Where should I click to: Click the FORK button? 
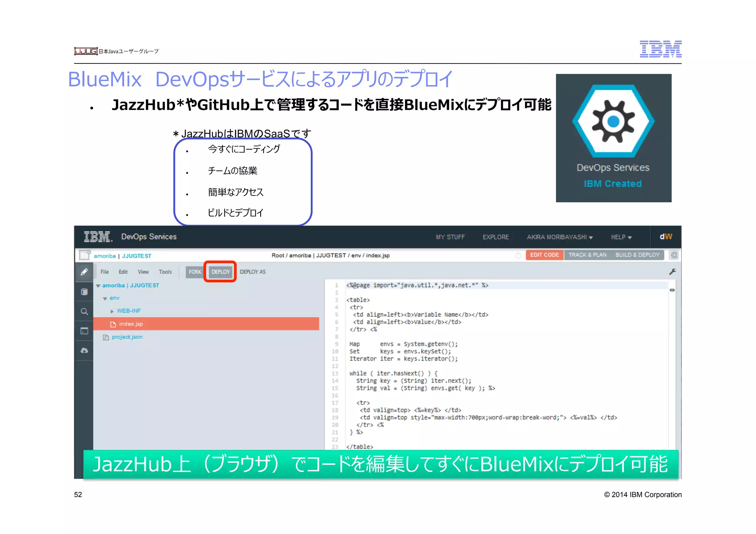click(195, 272)
